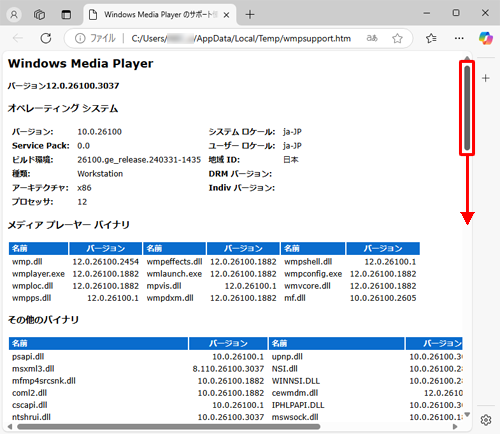Image resolution: width=500 pixels, height=434 pixels.
Task: Click the version text 12.0.26100.3037
Action: point(82,86)
